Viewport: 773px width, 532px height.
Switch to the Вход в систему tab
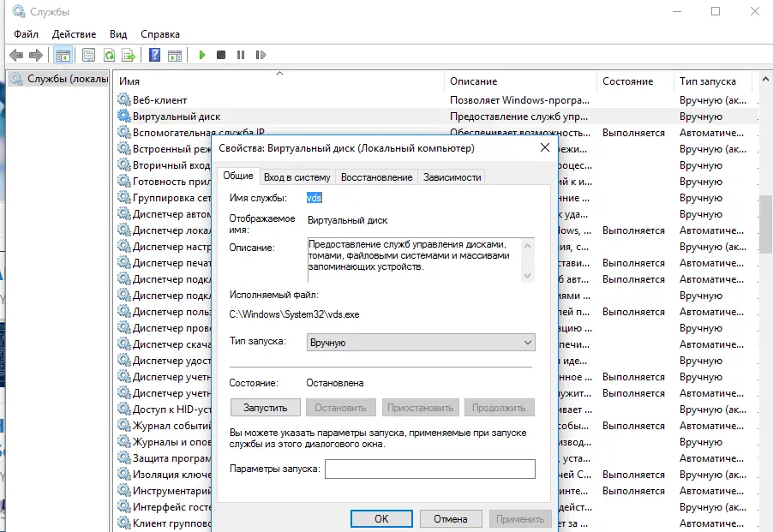[297, 177]
